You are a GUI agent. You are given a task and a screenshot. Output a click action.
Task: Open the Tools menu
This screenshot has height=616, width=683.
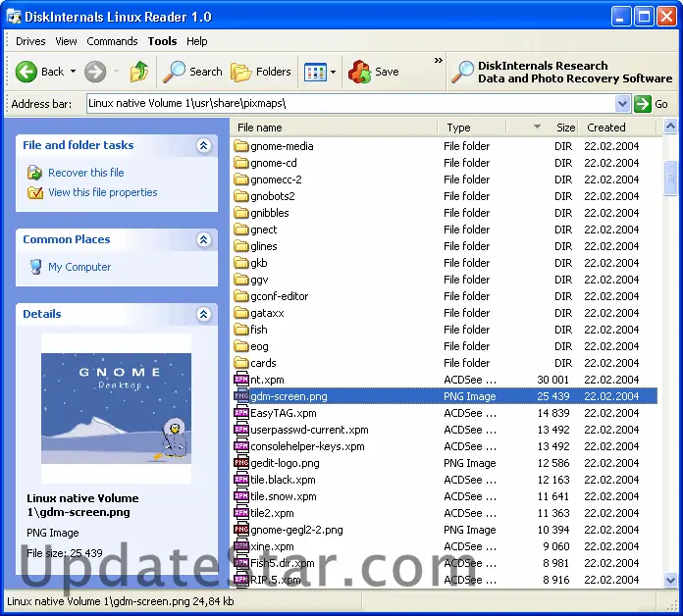tap(162, 41)
